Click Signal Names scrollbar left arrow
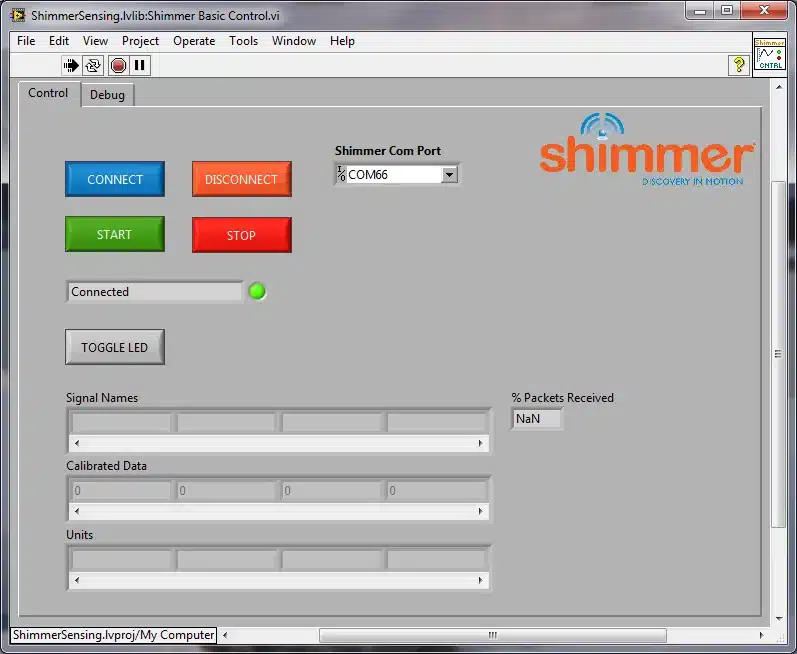Viewport: 797px width, 654px height. click(77, 443)
